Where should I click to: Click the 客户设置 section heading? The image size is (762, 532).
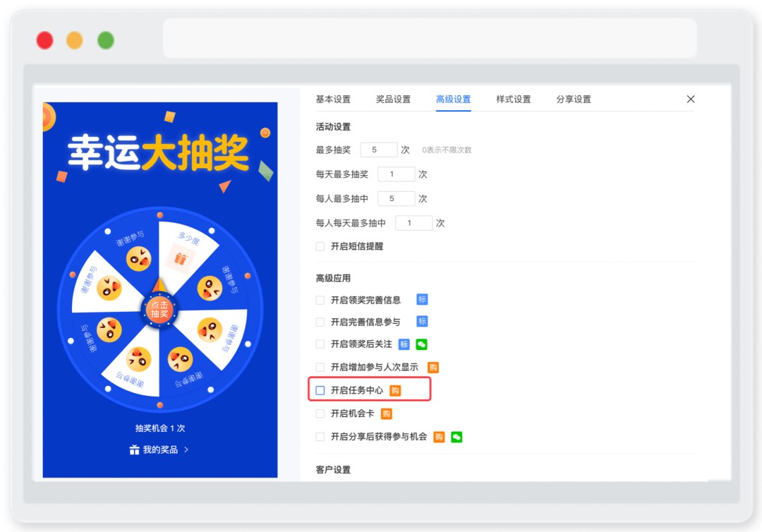[333, 470]
